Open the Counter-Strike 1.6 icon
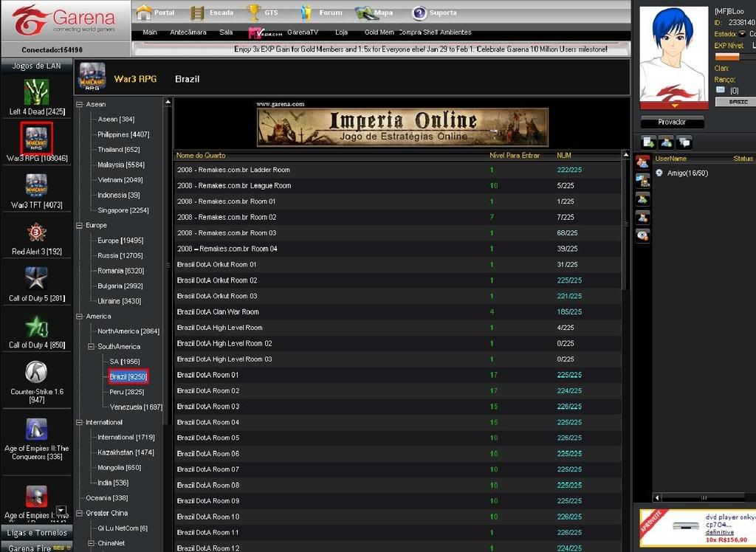 coord(37,372)
